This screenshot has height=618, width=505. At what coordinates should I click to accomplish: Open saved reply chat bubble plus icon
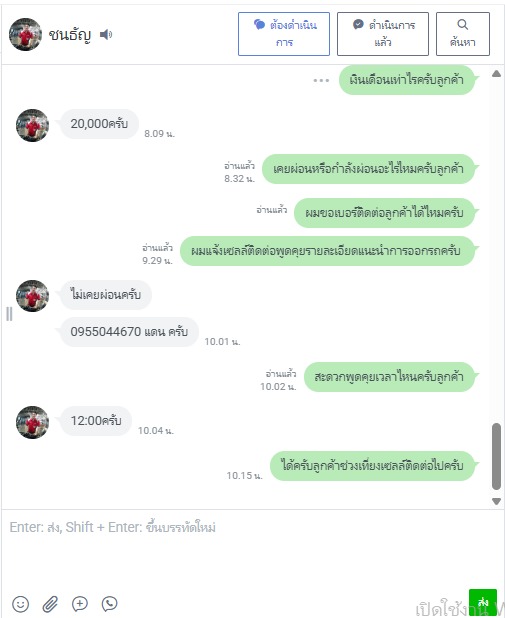point(80,603)
